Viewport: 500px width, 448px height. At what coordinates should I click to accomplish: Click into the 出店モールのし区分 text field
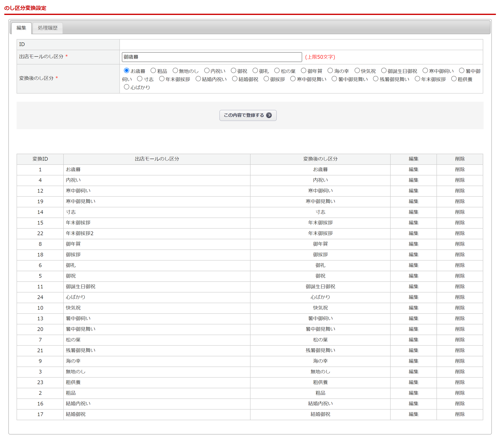click(x=212, y=57)
